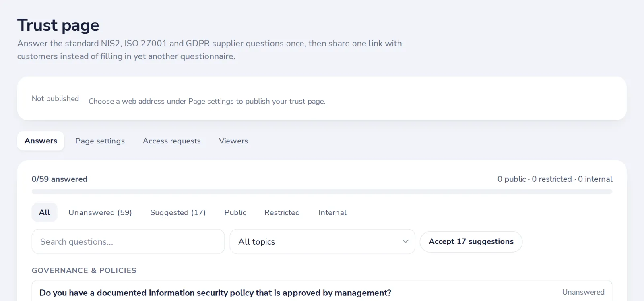The image size is (644, 301).
Task: Go to the Viewers tab
Action: point(233,141)
